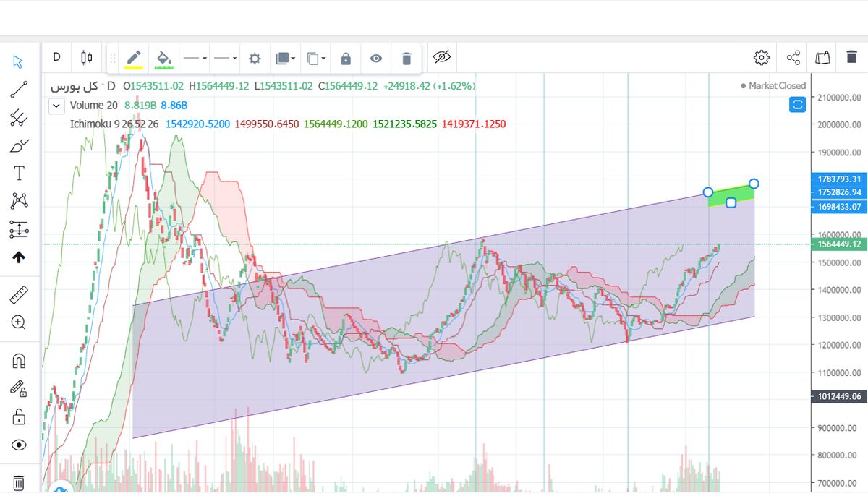Open the XABCD patterns tool

coord(19,200)
